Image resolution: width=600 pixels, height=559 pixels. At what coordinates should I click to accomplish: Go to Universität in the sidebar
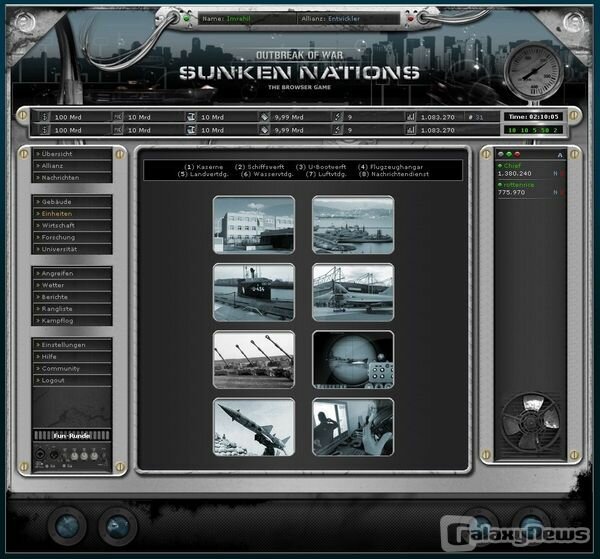[x=72, y=249]
